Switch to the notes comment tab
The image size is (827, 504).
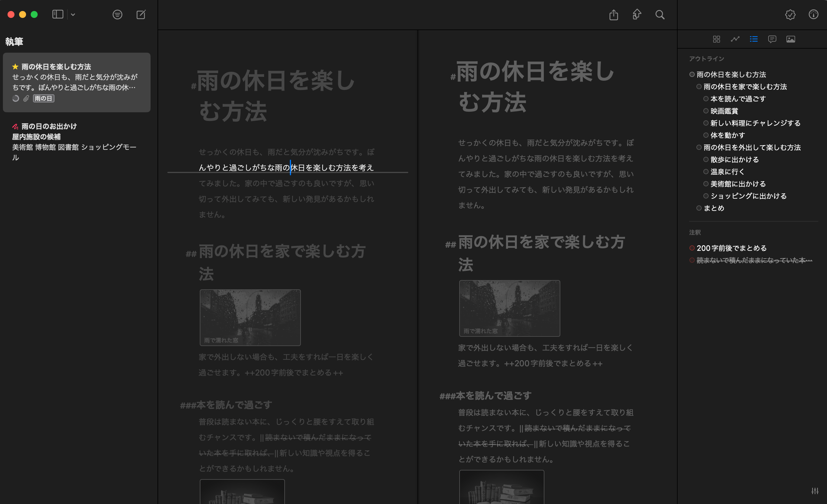tap(772, 39)
